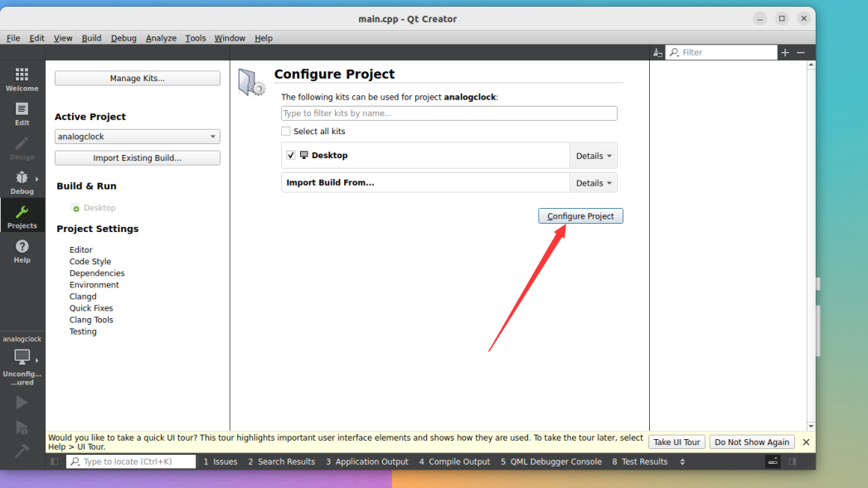Open the File menu

click(x=13, y=38)
